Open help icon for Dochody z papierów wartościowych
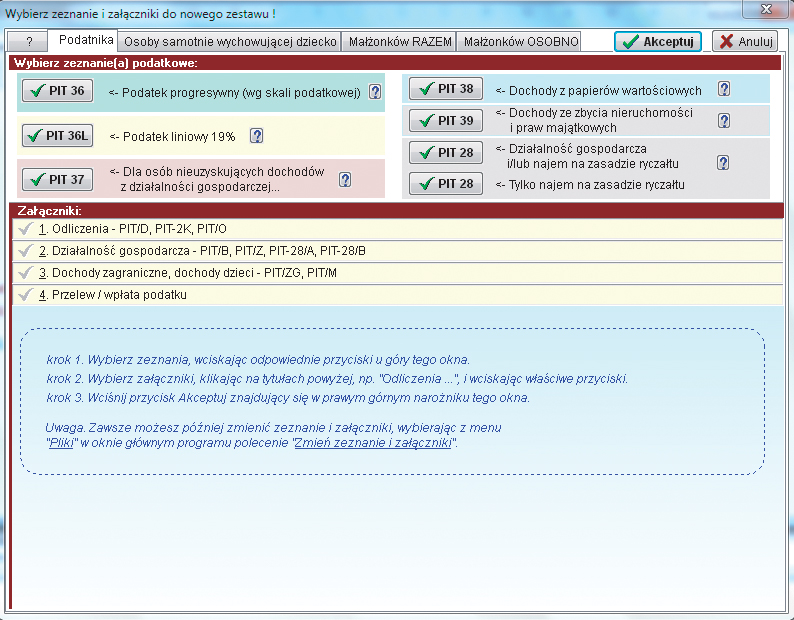 (x=724, y=89)
